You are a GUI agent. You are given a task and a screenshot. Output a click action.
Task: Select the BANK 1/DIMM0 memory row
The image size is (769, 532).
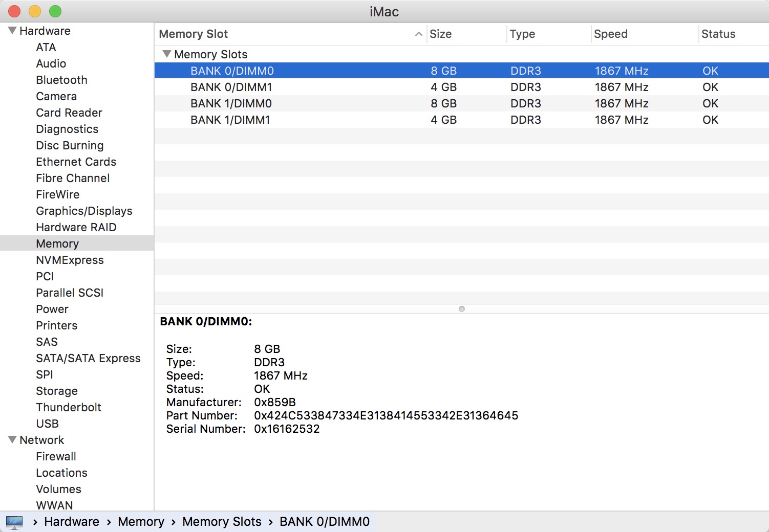(x=231, y=103)
